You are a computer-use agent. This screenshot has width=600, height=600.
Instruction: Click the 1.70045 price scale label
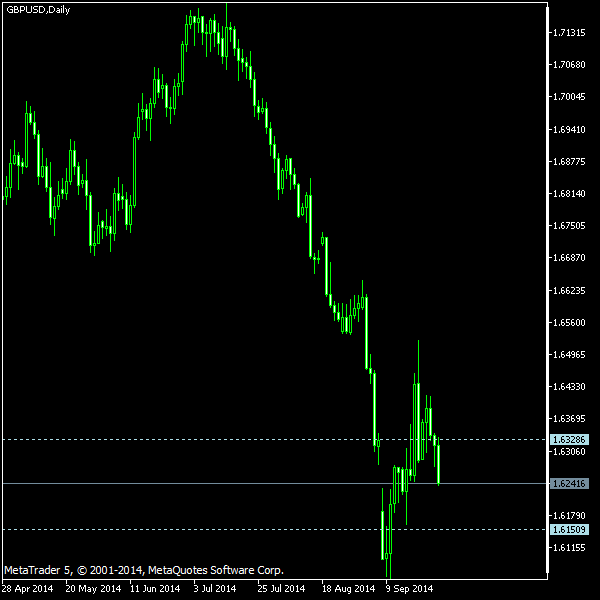point(569,97)
